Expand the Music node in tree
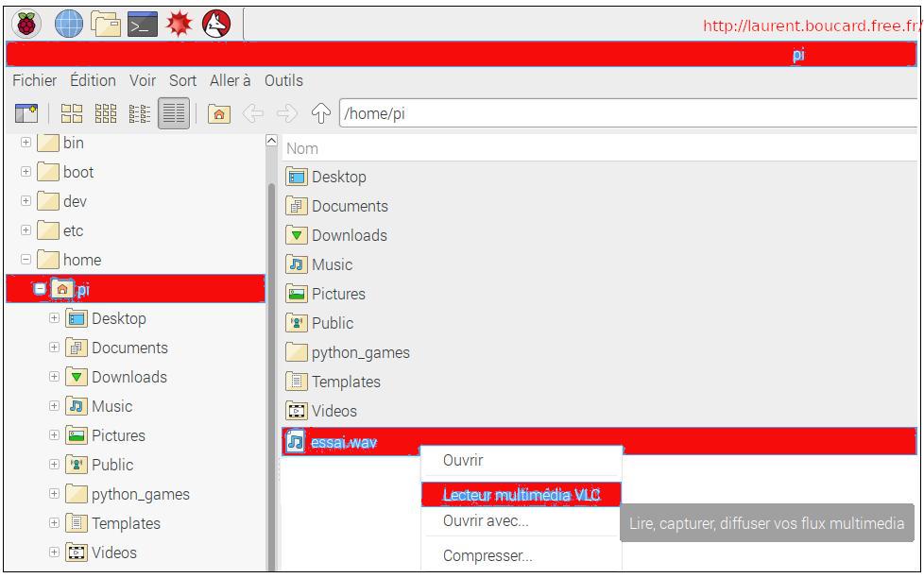Image resolution: width=924 pixels, height=578 pixels. [54, 406]
